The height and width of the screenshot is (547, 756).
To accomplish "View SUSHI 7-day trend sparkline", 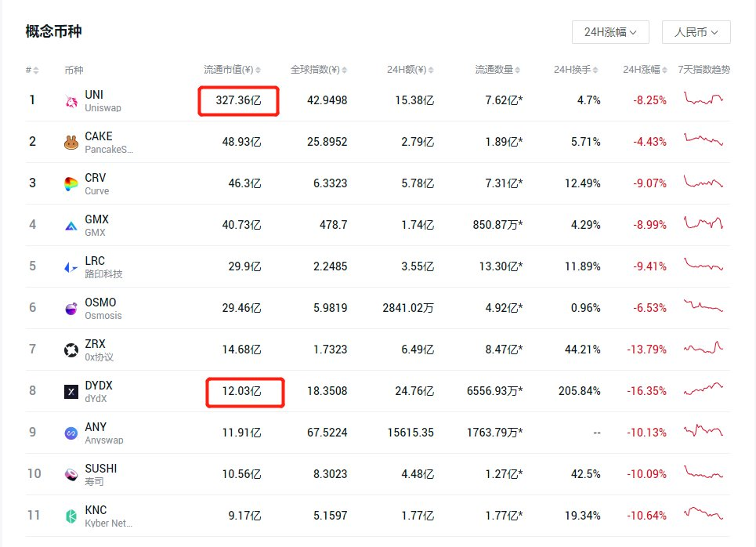I will click(x=704, y=472).
